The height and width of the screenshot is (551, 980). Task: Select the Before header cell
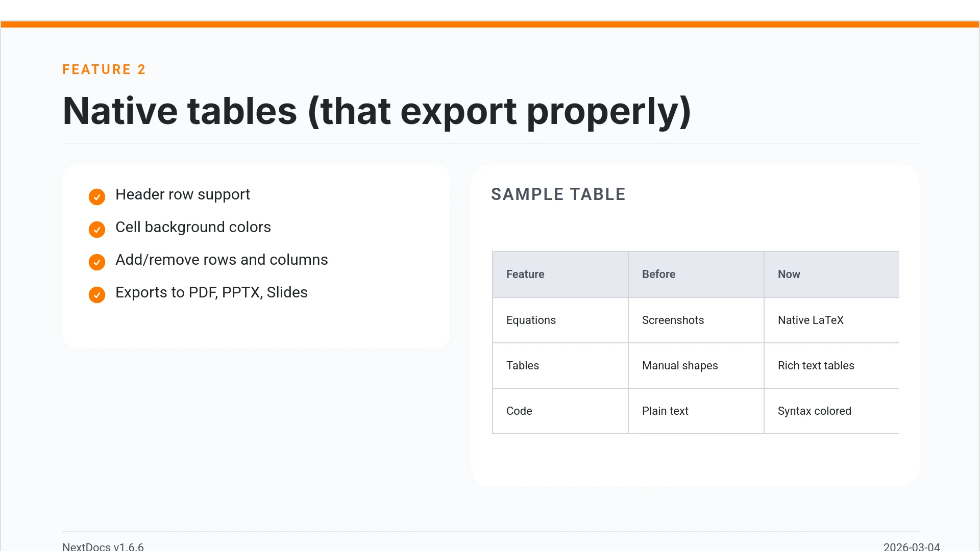696,274
